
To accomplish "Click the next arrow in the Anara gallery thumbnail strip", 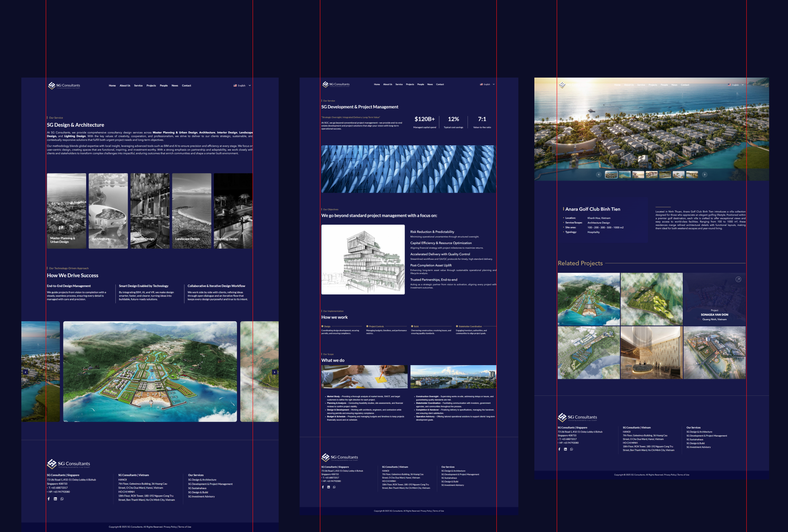I will tap(705, 175).
